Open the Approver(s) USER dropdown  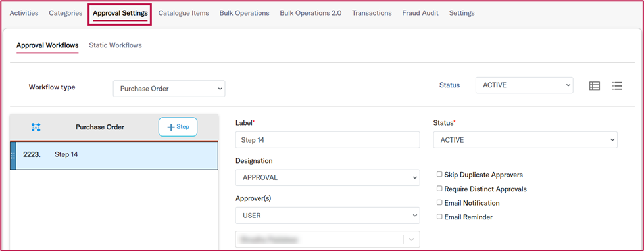[328, 216]
